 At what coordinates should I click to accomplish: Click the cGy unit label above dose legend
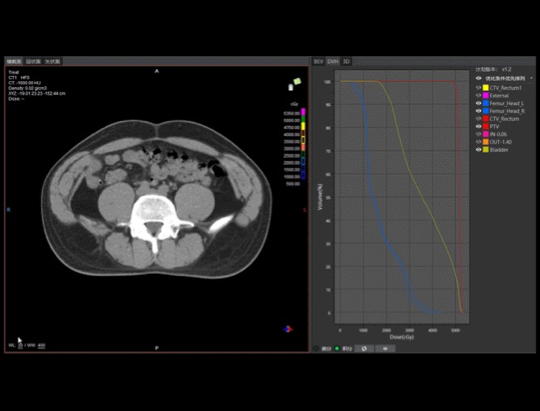tap(294, 104)
